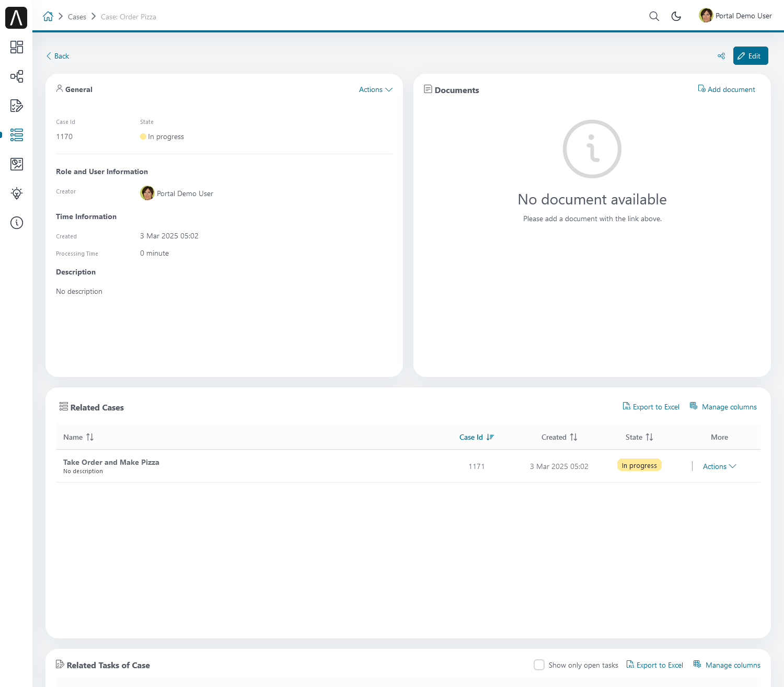The image size is (784, 687).
Task: Navigate to Cases breadcrumb
Action: pos(77,17)
